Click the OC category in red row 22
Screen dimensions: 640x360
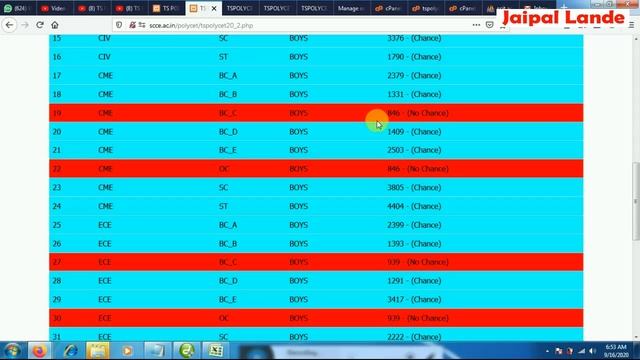click(x=224, y=169)
